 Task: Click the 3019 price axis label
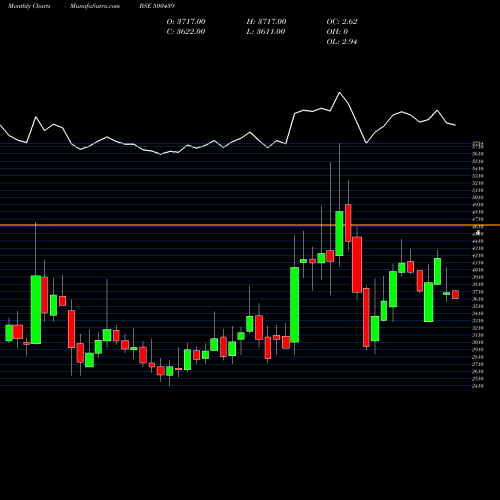478,343
